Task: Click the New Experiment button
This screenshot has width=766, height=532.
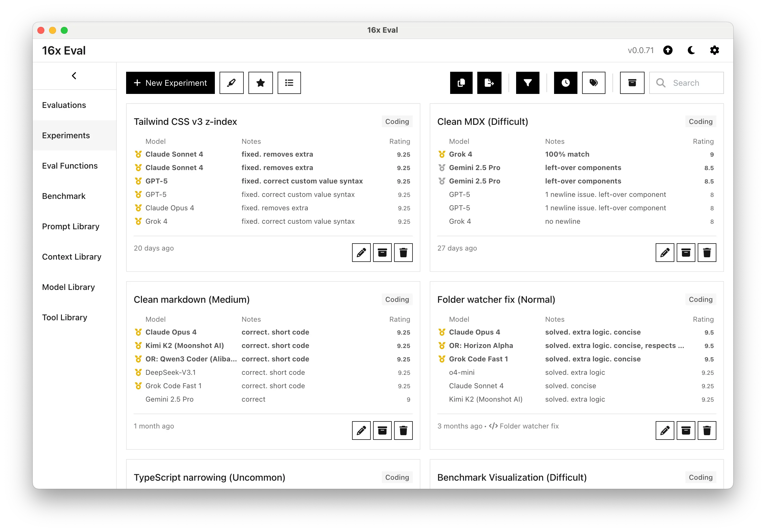Action: (170, 83)
